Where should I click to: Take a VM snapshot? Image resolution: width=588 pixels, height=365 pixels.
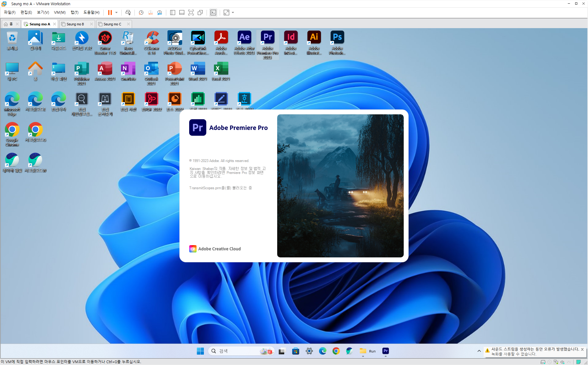(x=141, y=13)
